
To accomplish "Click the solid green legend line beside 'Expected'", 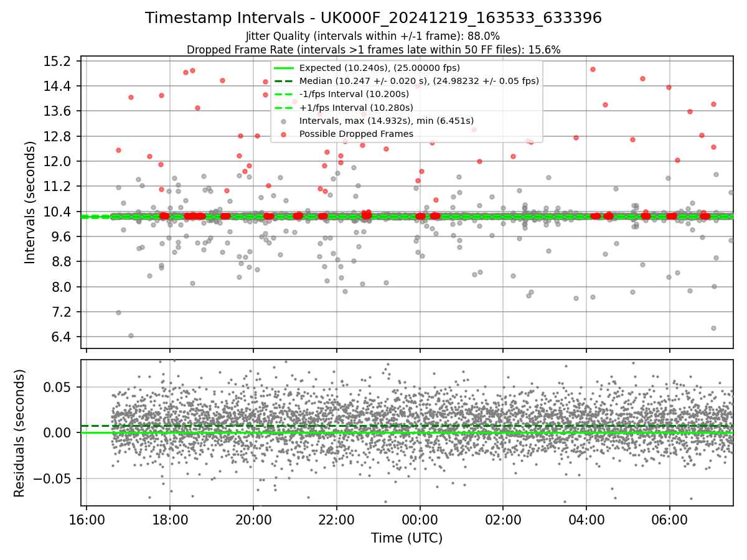I will click(283, 68).
